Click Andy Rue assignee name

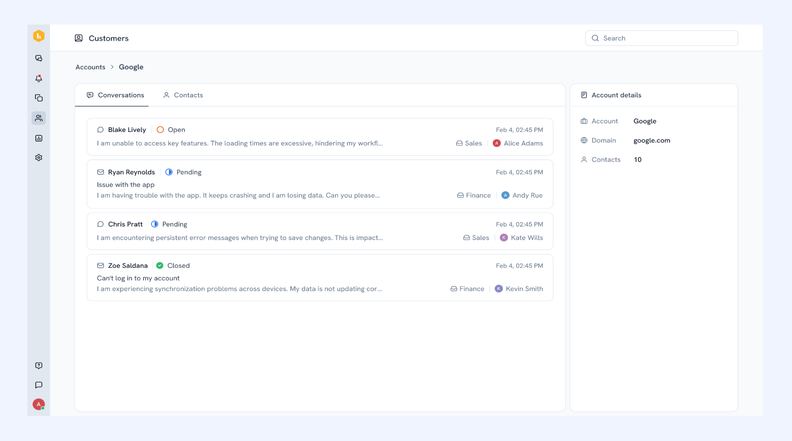click(x=527, y=195)
